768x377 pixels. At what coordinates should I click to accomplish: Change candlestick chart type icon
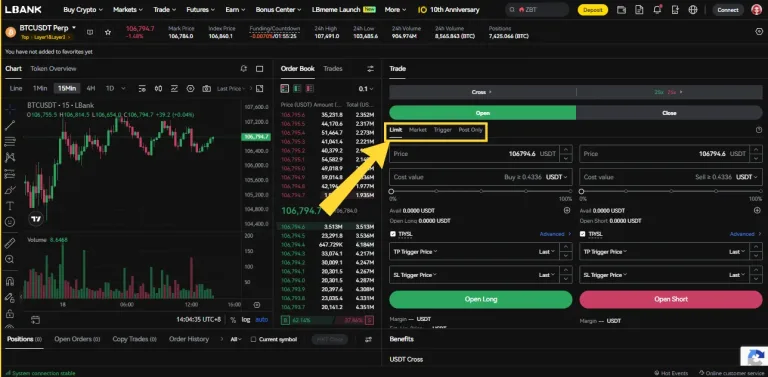click(x=158, y=89)
